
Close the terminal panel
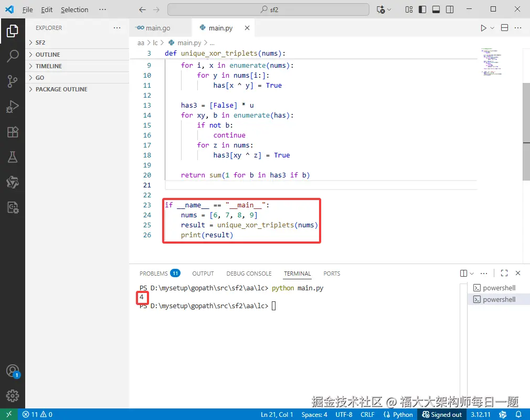click(518, 273)
